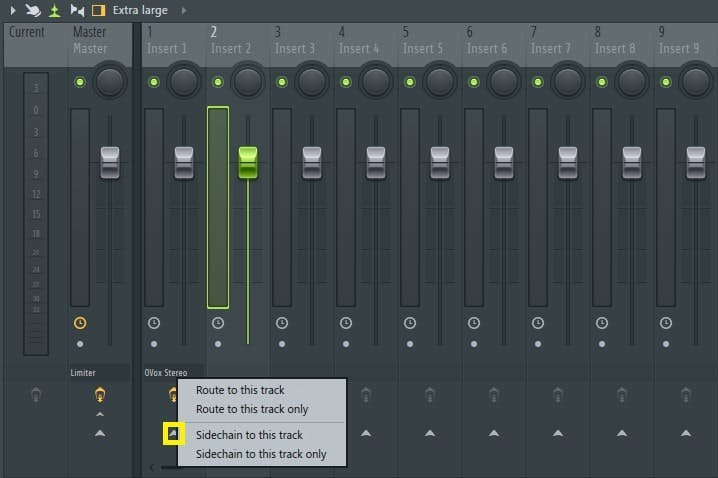The height and width of the screenshot is (478, 718).
Task: Click the effects icon under Insert 8
Action: click(x=622, y=395)
